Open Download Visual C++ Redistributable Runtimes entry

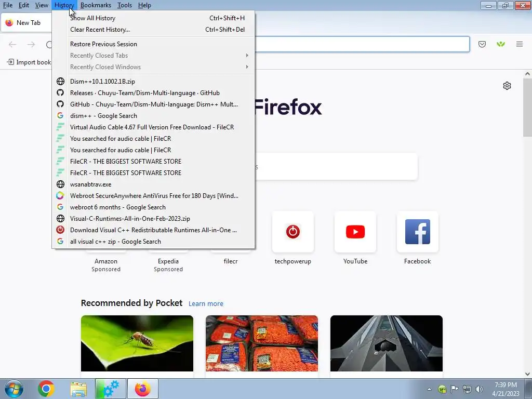coord(153,230)
